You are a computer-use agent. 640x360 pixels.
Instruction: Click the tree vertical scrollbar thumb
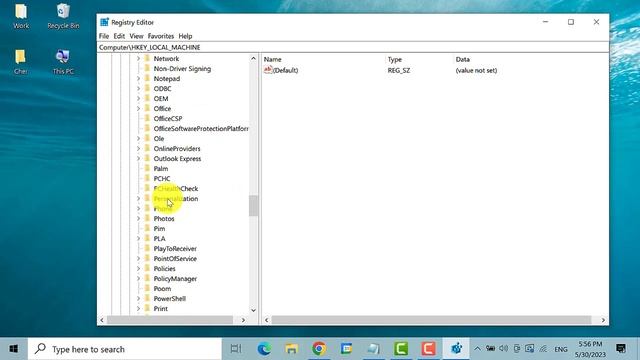pos(253,205)
